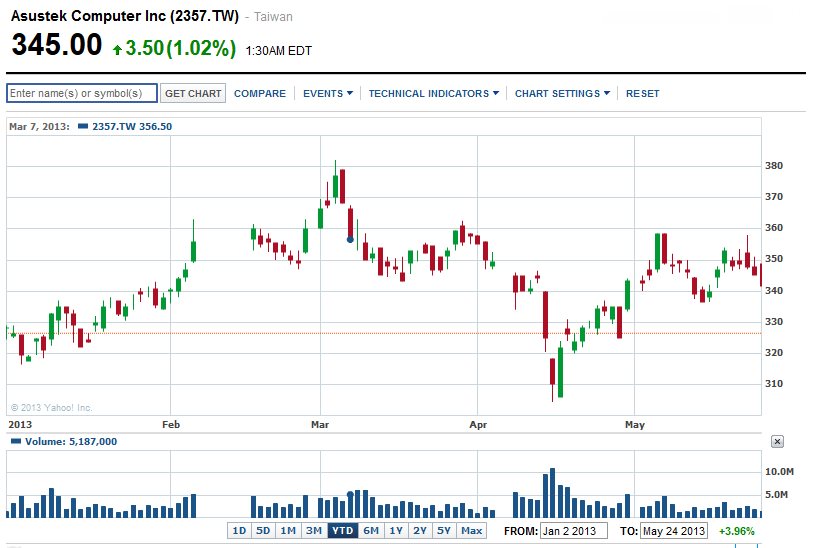Click the 380 price axis label

pyautogui.click(x=774, y=166)
